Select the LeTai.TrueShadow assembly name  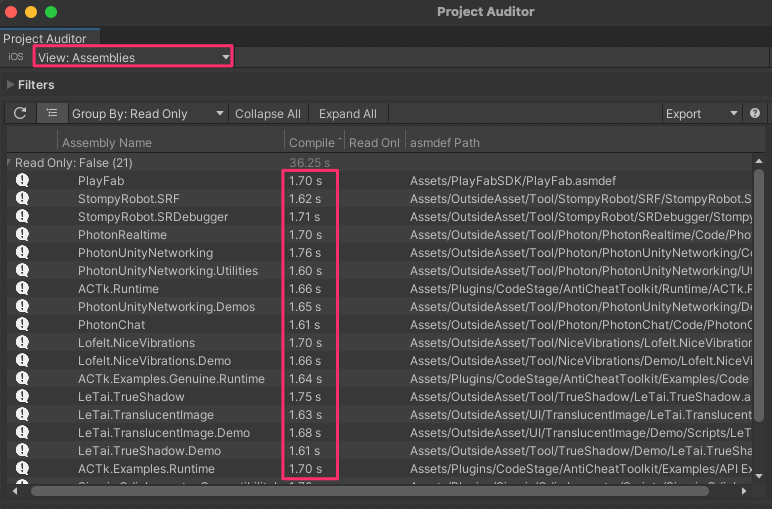(131, 397)
